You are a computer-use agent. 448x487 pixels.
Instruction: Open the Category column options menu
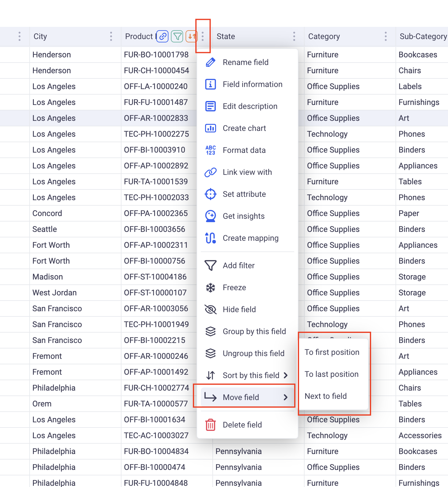(386, 36)
